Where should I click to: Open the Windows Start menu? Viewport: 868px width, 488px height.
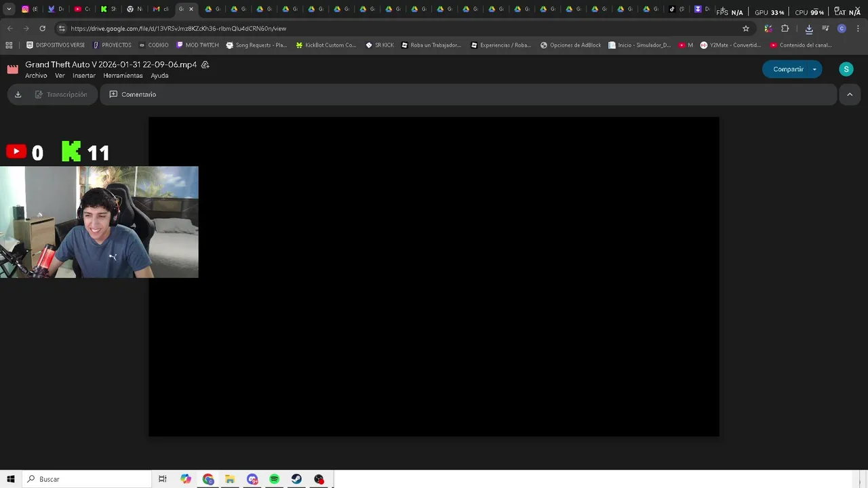click(11, 479)
